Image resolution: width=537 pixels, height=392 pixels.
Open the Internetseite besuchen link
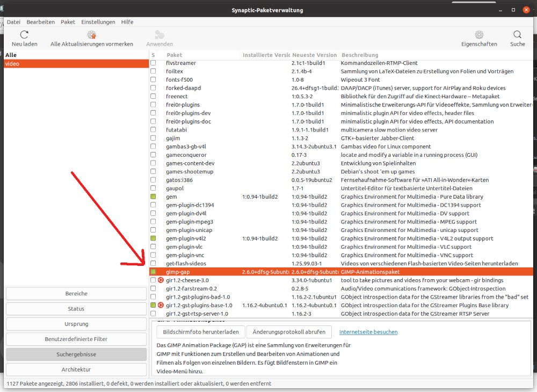[x=368, y=332]
